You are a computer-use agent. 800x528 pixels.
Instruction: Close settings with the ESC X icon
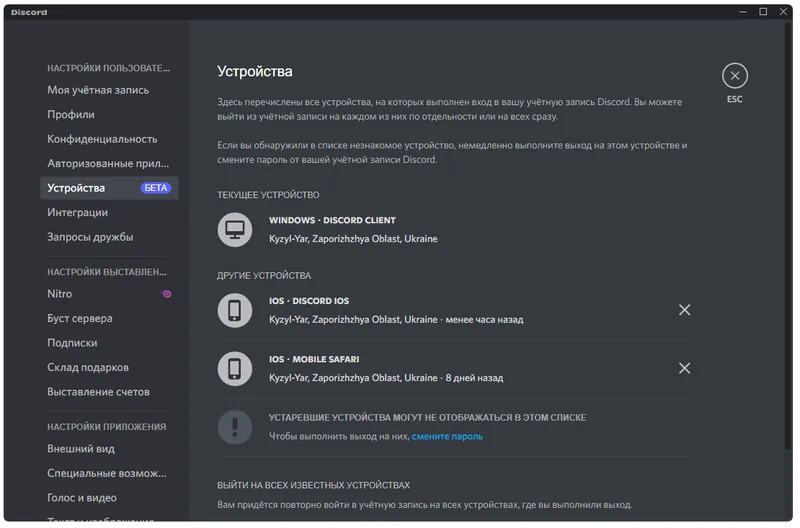click(x=735, y=76)
